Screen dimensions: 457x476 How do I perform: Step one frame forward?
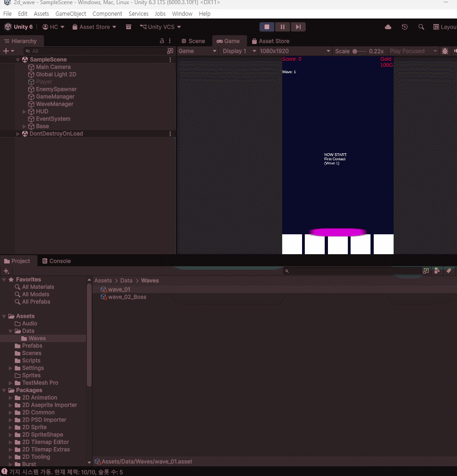pyautogui.click(x=298, y=27)
